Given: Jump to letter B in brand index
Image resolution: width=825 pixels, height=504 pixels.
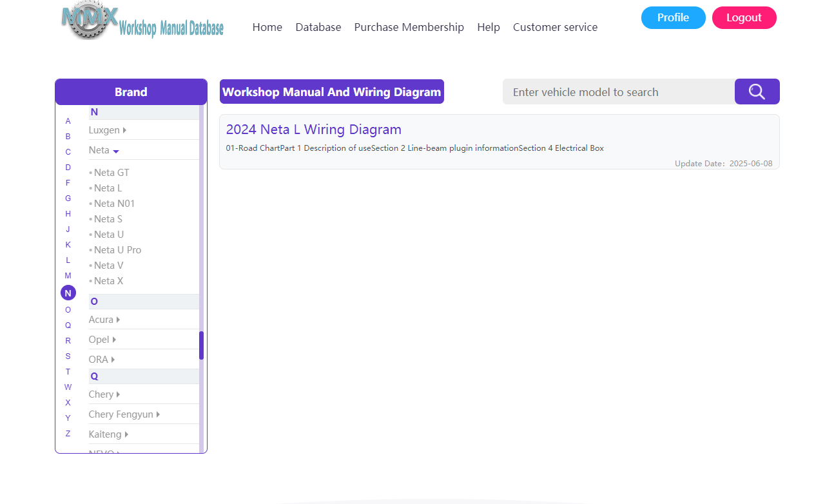Looking at the screenshot, I should click(68, 137).
